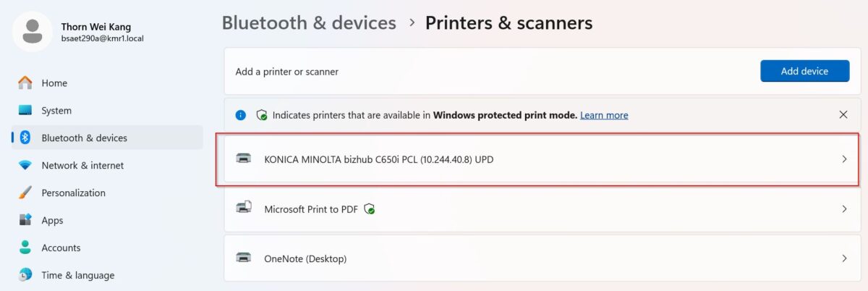Click the Time & language clock icon
868x291 pixels.
click(x=25, y=275)
